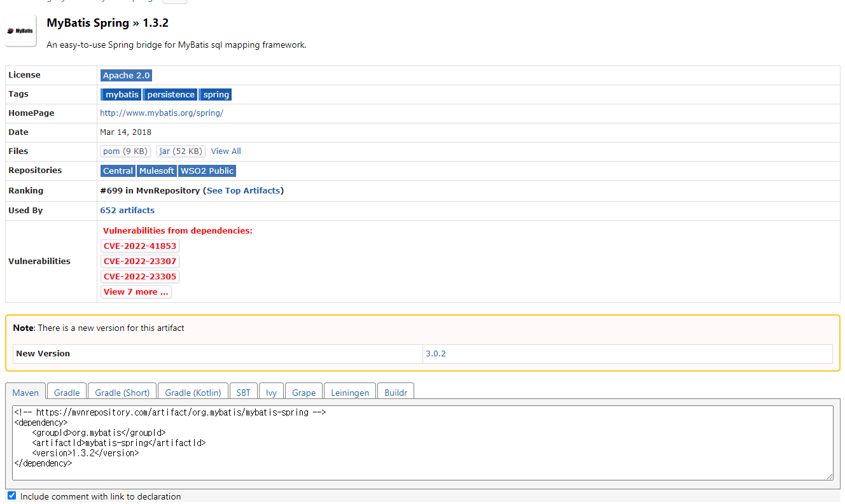The image size is (845, 504).
Task: Open the WSO2 Public repository badge
Action: (x=207, y=171)
